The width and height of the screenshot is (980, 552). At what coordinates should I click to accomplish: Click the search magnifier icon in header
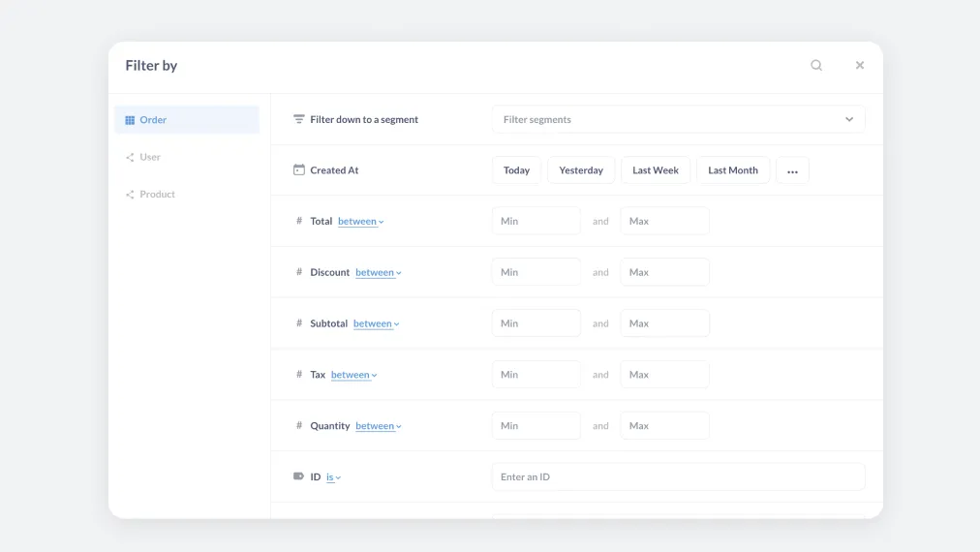point(816,66)
